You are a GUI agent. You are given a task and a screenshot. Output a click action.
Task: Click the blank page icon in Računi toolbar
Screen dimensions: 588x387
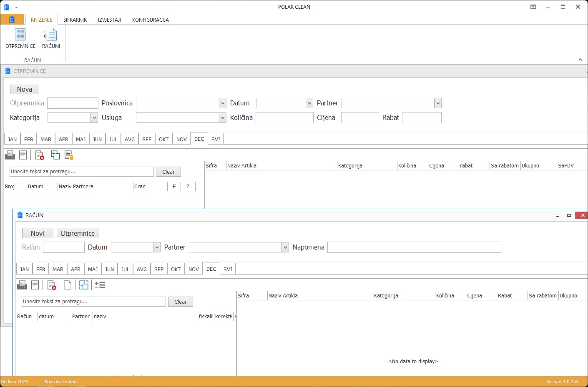point(68,285)
